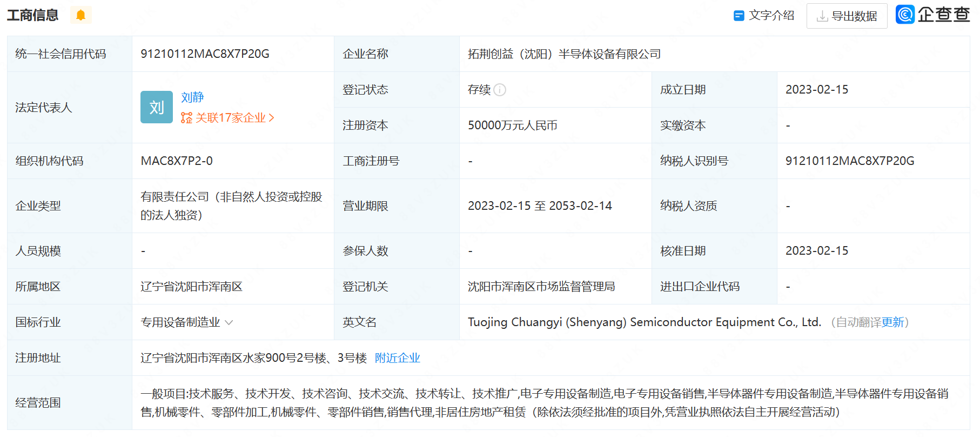This screenshot has width=980, height=437.
Task: Click the 参保人数 label
Action: pyautogui.click(x=365, y=251)
